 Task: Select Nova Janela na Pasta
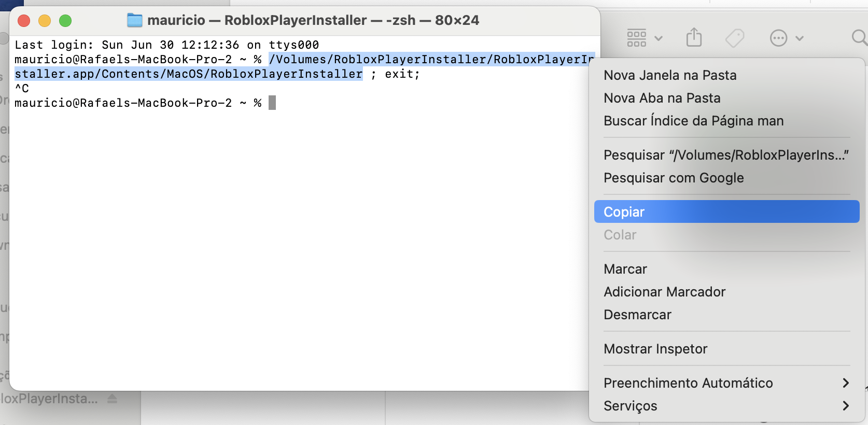click(x=670, y=75)
